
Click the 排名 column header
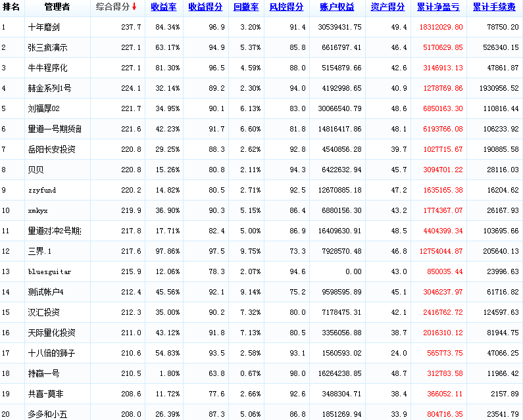pyautogui.click(x=12, y=7)
